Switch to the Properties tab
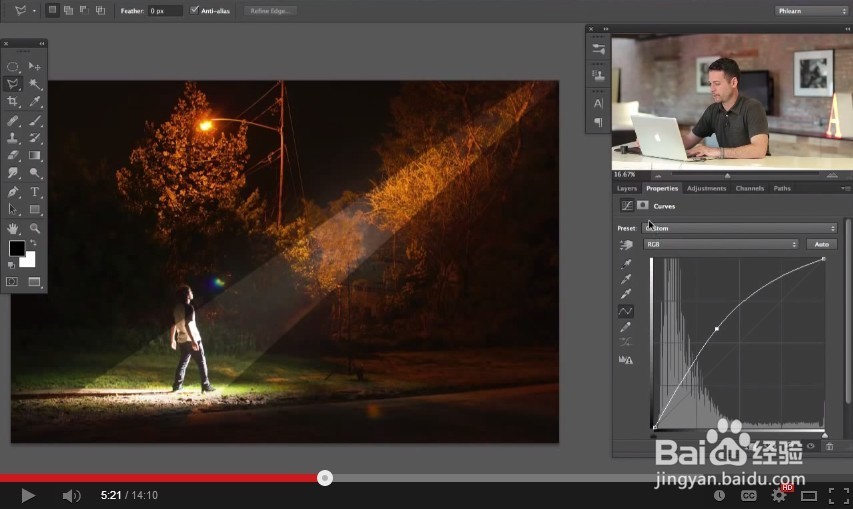Screen dimensions: 853x509 click(662, 188)
